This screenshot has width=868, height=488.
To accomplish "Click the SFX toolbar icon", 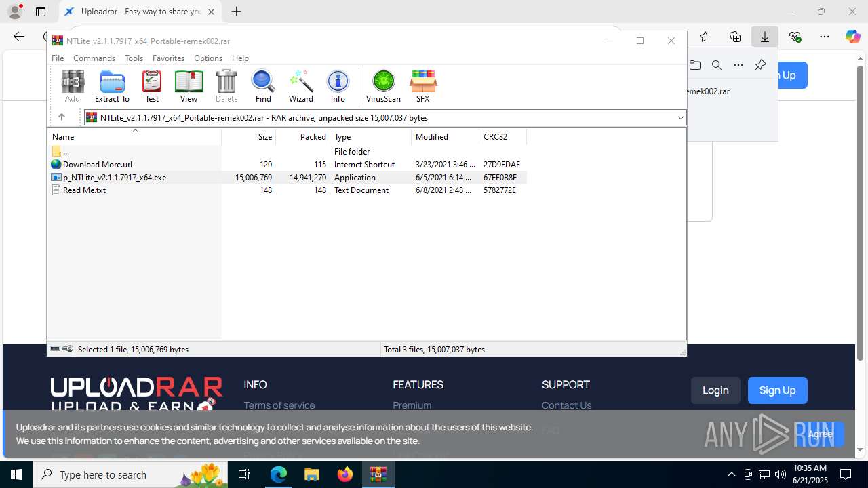I will tap(422, 86).
